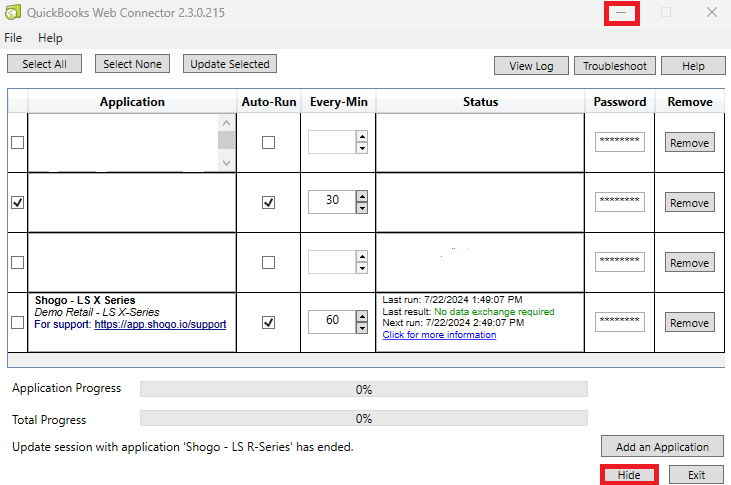Select the Shogo - LS X Series row checkbox
Image resolution: width=731 pixels, height=485 pixels.
point(18,323)
